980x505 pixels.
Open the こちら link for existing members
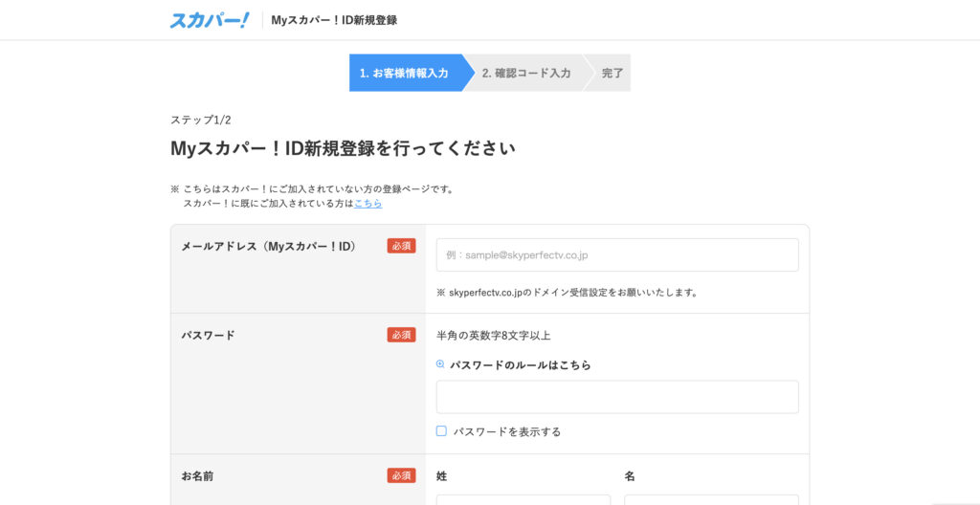point(368,204)
